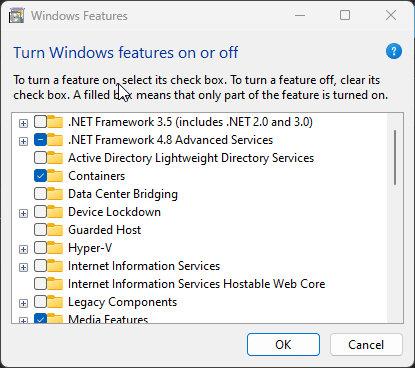Select Internet Information Services Hostable Web Core label
Screen dimensions: 415x368
point(196,284)
